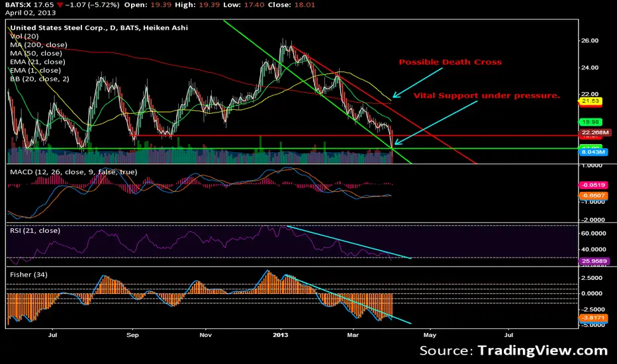
Task: Select the MA (200, close) legend entry
Action: pos(38,45)
